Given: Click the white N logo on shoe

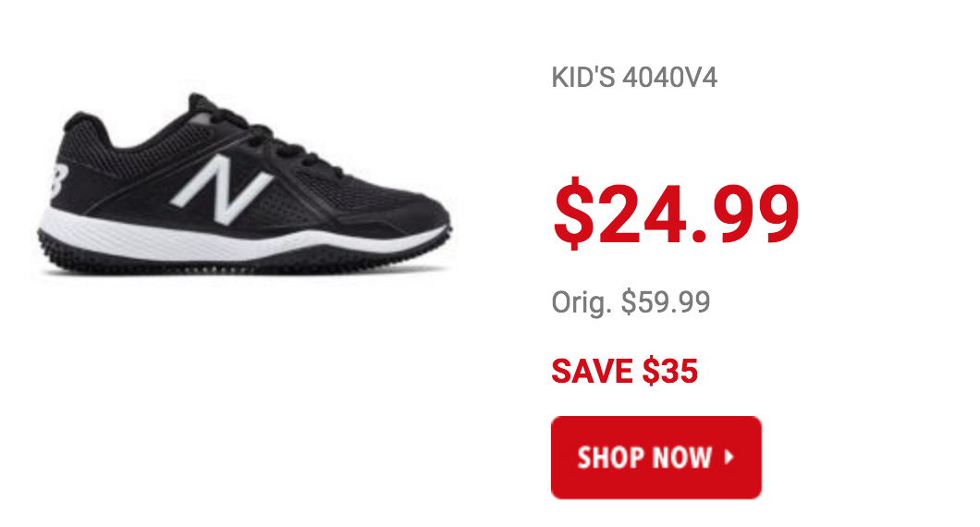Looking at the screenshot, I should pyautogui.click(x=220, y=189).
